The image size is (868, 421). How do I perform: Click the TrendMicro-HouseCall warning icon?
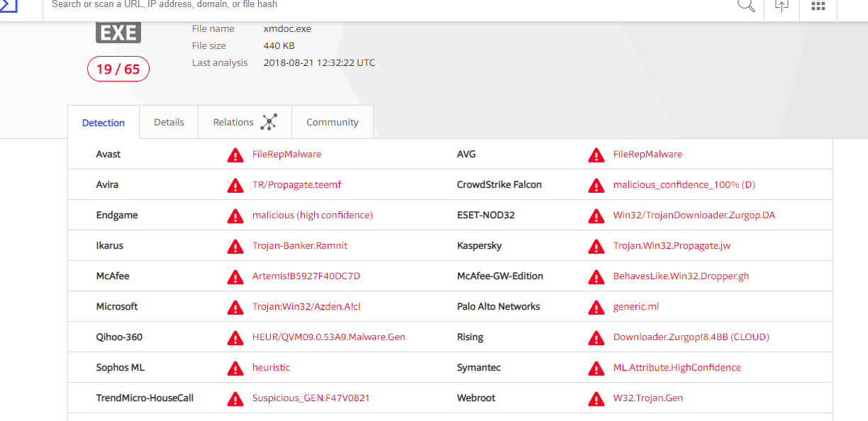(235, 398)
